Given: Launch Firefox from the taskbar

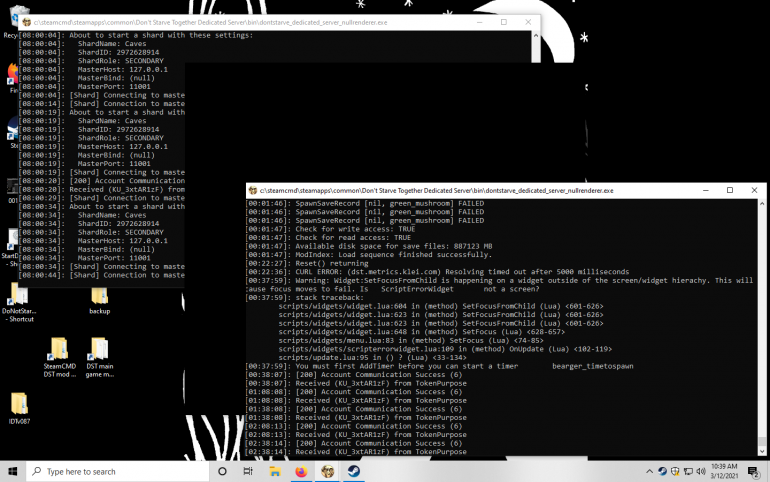Looking at the screenshot, I should (301, 471).
